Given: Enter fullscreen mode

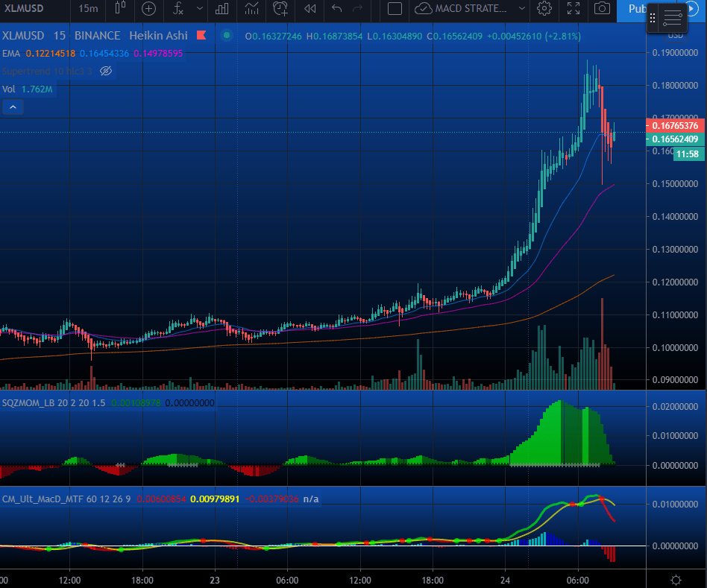Looking at the screenshot, I should coord(573,8).
